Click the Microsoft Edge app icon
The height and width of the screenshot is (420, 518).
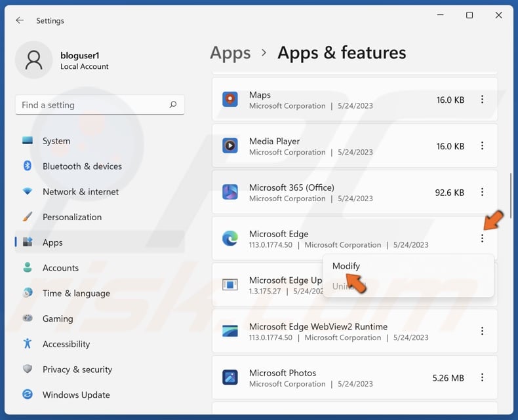[230, 239]
